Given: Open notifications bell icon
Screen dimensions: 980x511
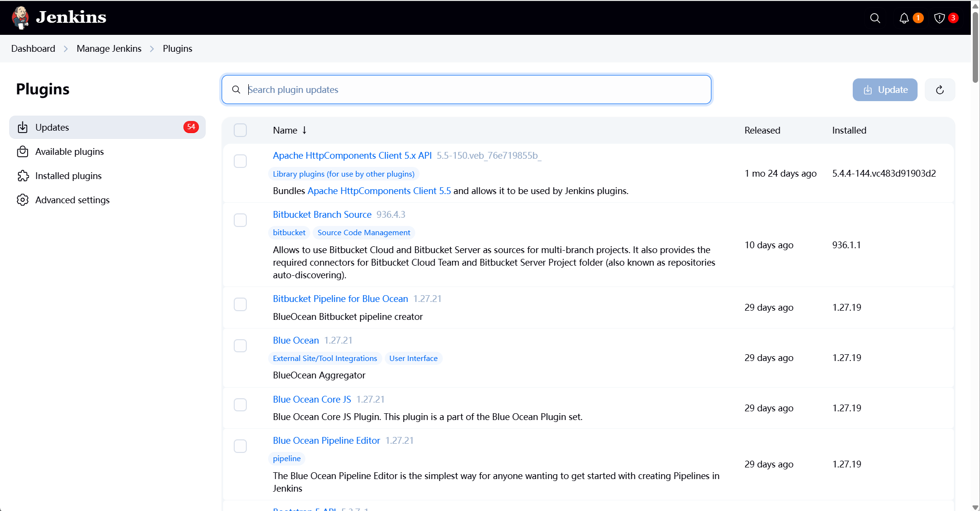Looking at the screenshot, I should tap(904, 18).
